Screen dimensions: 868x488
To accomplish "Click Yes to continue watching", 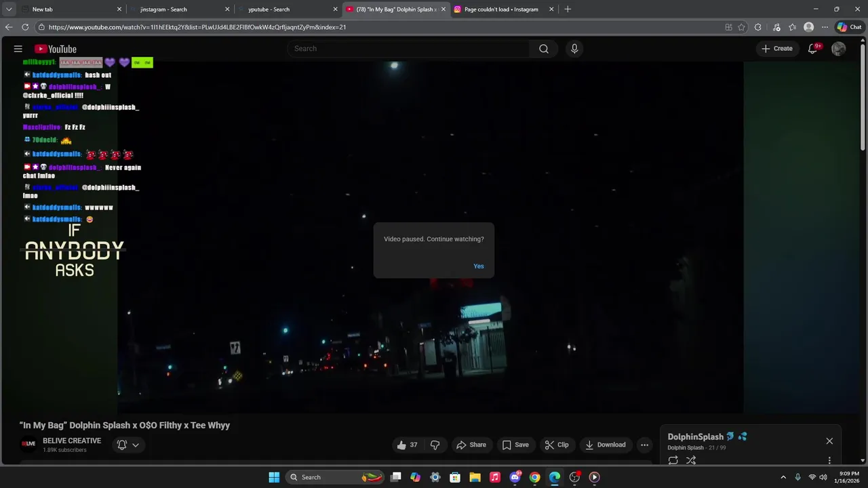I will pos(479,266).
